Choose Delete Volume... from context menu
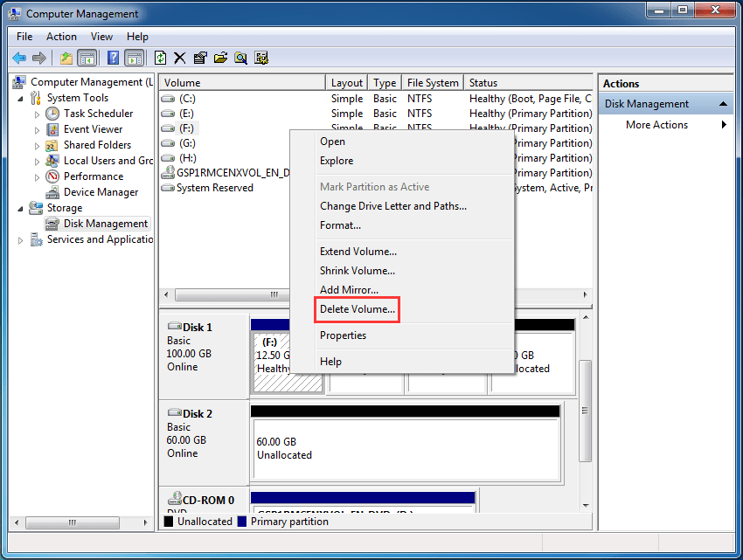 click(357, 309)
